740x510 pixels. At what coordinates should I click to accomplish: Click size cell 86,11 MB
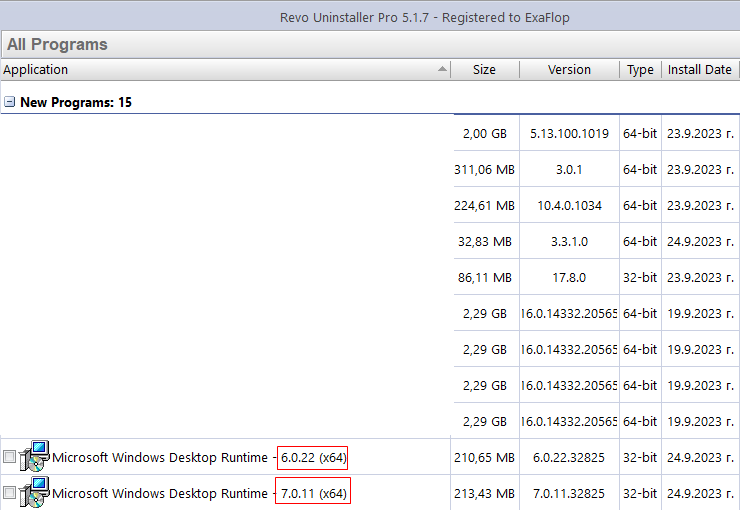pos(485,277)
